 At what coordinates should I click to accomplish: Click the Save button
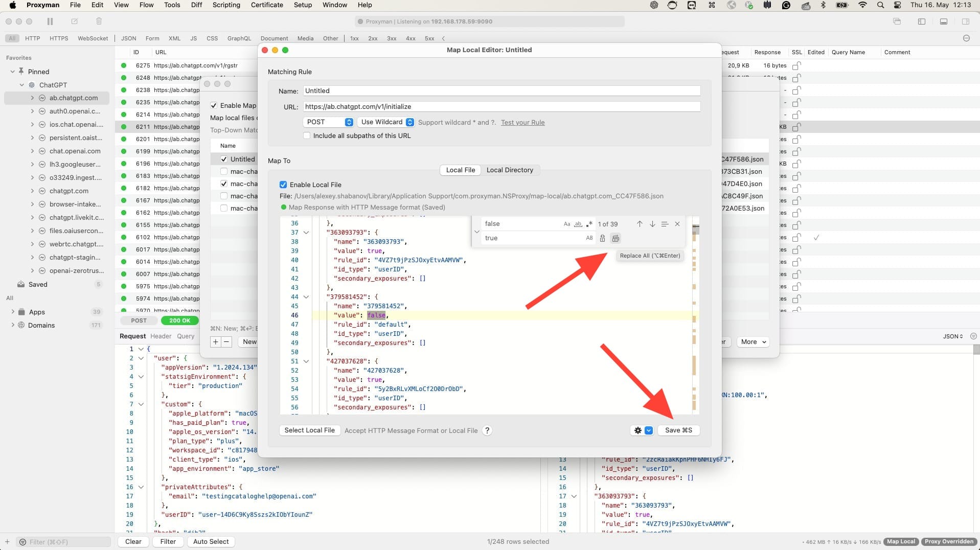(x=678, y=430)
